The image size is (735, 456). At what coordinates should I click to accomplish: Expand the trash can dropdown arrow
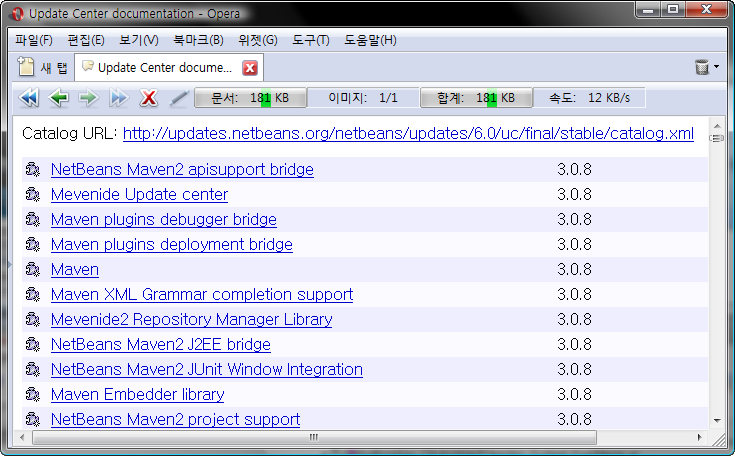(x=716, y=67)
